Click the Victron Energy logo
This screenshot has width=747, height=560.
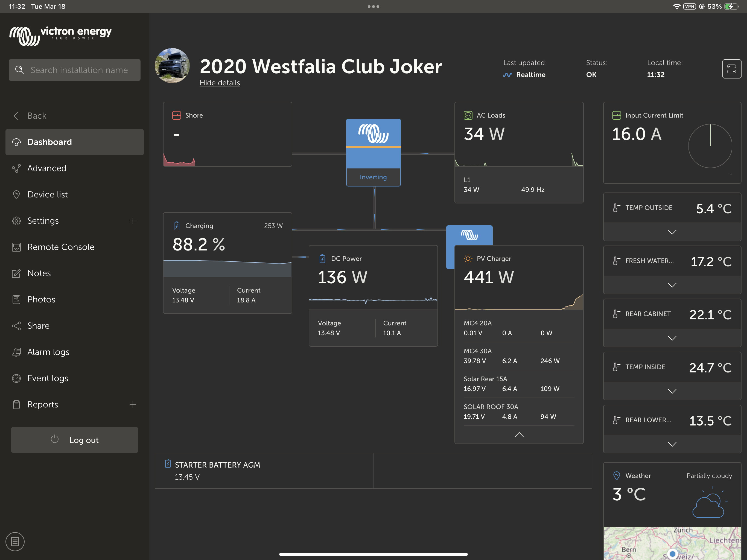pyautogui.click(x=60, y=36)
